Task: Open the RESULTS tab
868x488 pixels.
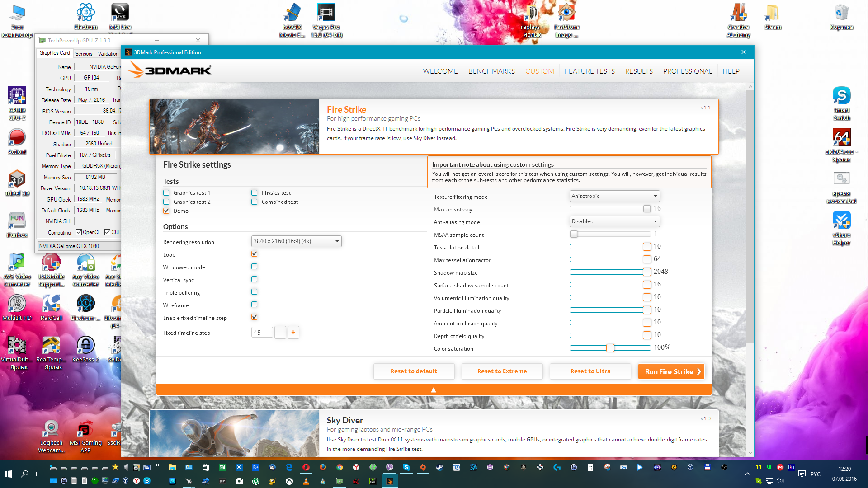Action: tap(639, 71)
